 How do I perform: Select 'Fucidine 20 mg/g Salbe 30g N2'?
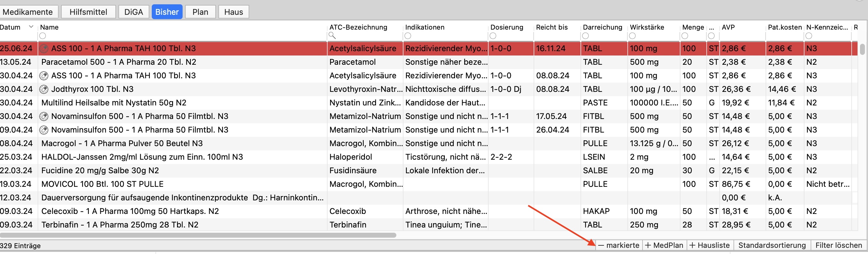point(429,171)
